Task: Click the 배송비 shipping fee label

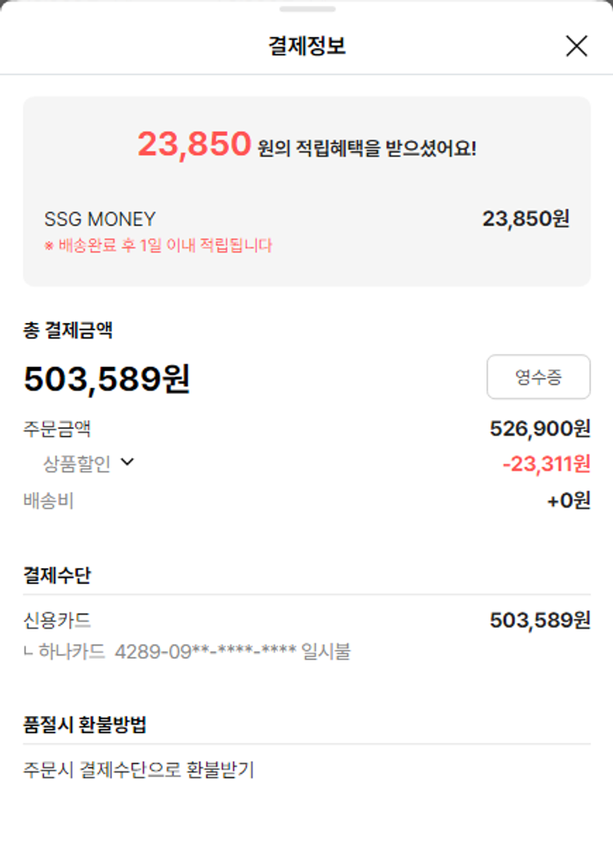Action: pos(48,501)
